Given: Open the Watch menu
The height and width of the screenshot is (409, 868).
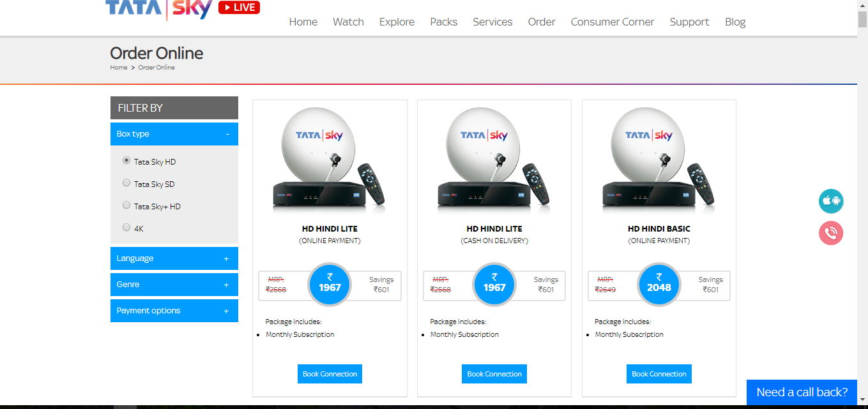Looking at the screenshot, I should [348, 22].
